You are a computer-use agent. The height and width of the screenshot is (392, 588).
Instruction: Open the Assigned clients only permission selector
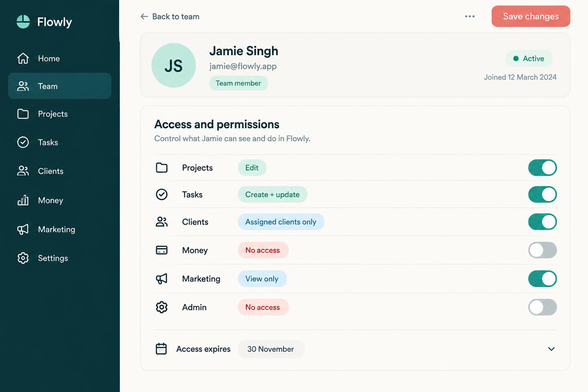pos(281,222)
